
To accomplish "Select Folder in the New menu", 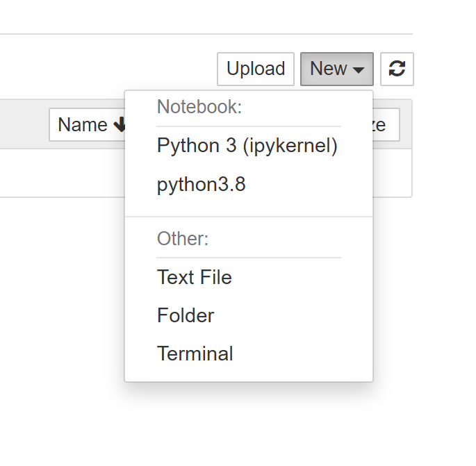I will pos(249,315).
